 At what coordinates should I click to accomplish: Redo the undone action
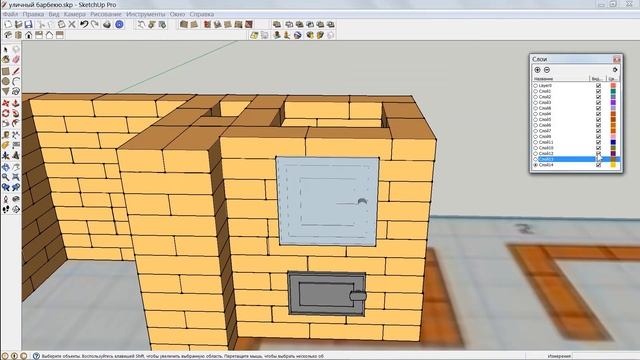click(x=95, y=24)
